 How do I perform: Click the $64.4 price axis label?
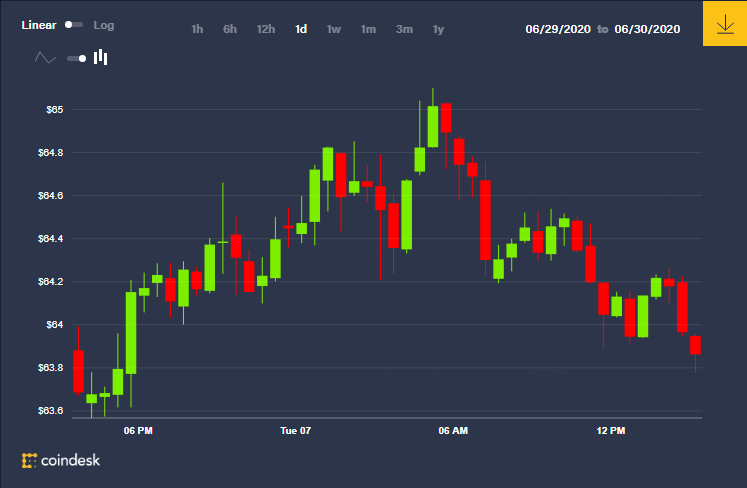click(x=50, y=238)
